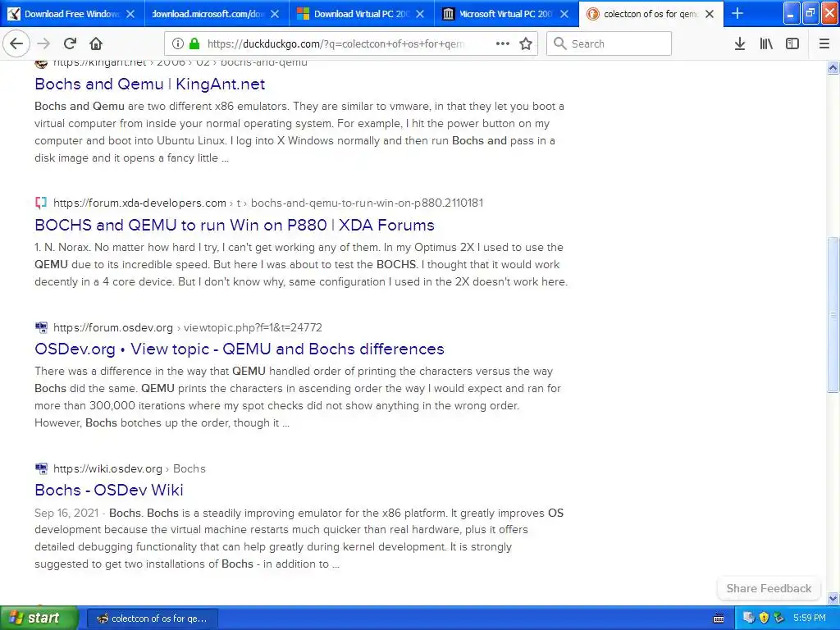This screenshot has height=630, width=840.
Task: Restore down the Firefox window
Action: point(810,13)
